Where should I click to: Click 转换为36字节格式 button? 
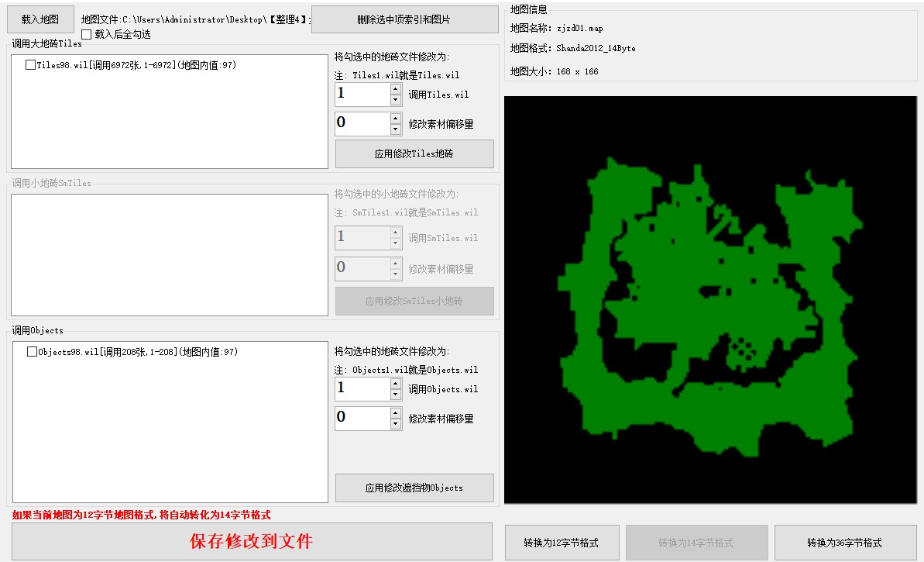pyautogui.click(x=844, y=543)
